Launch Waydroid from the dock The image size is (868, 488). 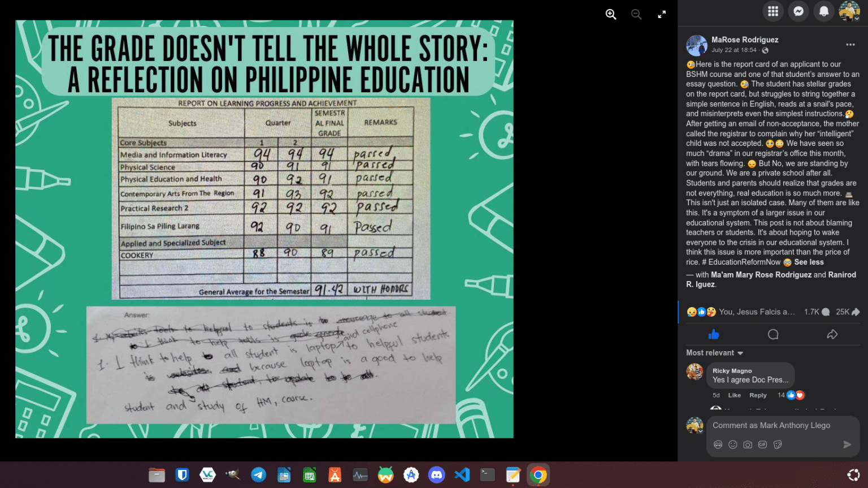385,475
